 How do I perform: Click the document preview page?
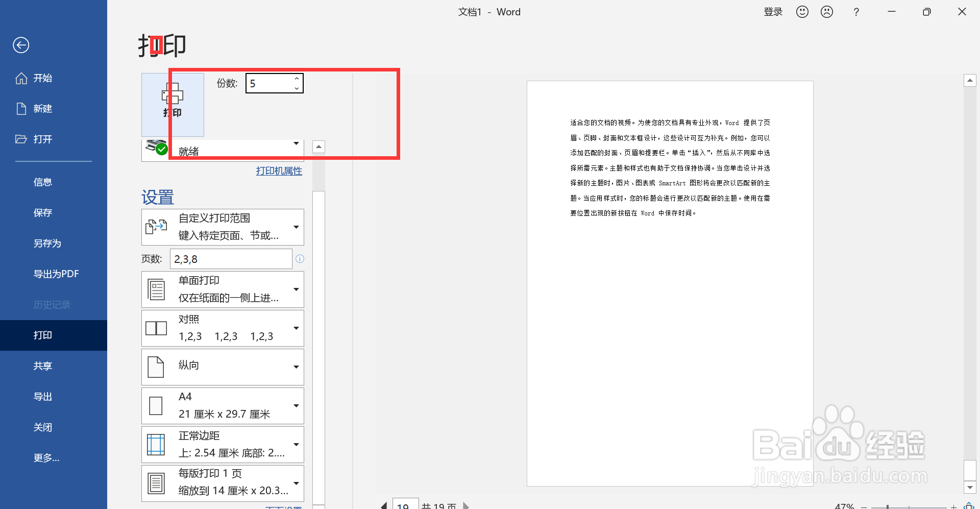tap(670, 283)
